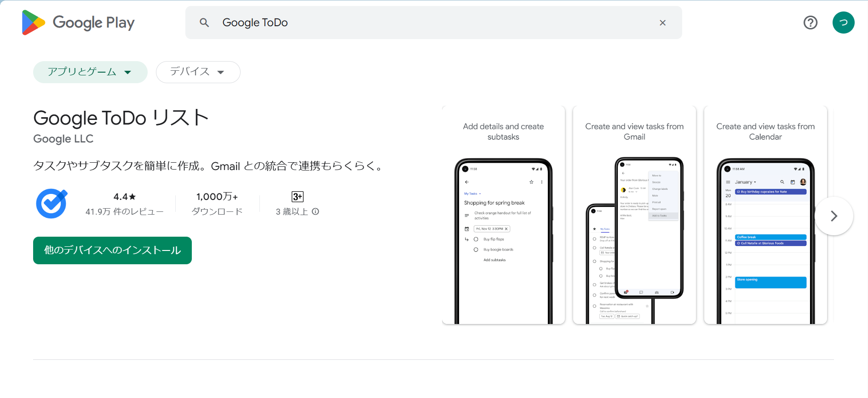
Task: Expand the デバイス filter dropdown
Action: (x=198, y=72)
